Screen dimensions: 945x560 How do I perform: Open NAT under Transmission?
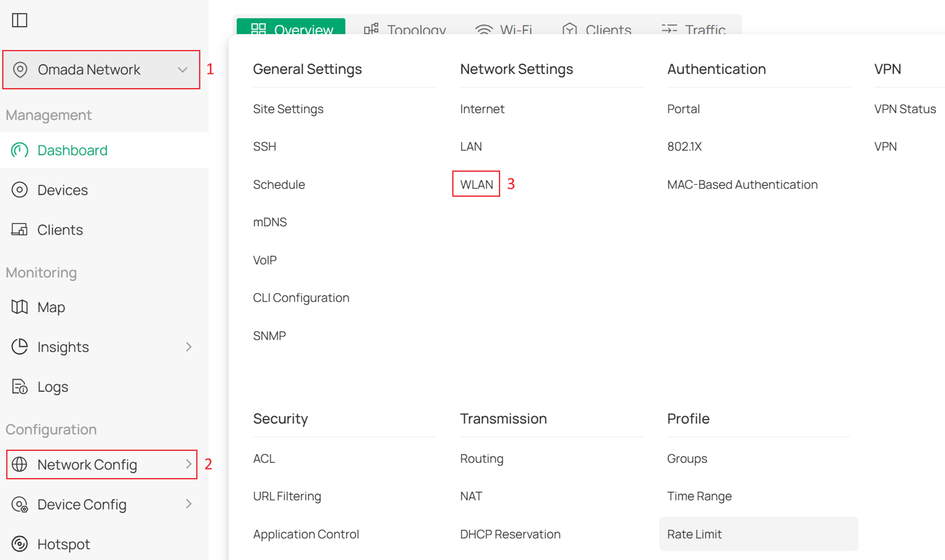click(x=471, y=496)
